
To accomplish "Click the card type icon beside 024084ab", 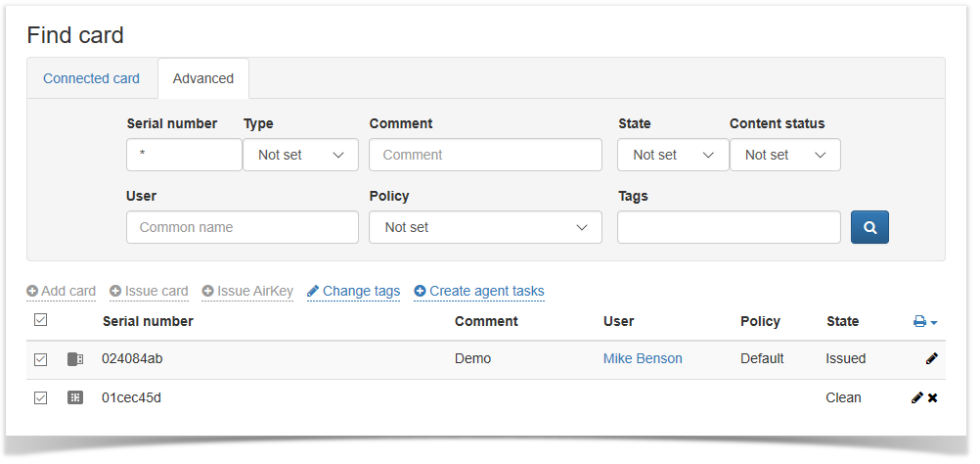I will pyautogui.click(x=75, y=359).
